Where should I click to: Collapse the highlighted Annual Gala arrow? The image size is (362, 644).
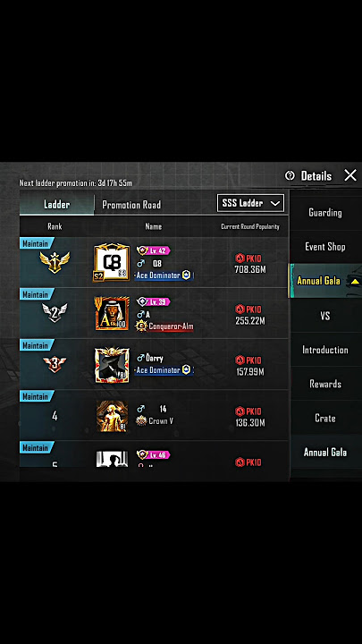pos(355,282)
